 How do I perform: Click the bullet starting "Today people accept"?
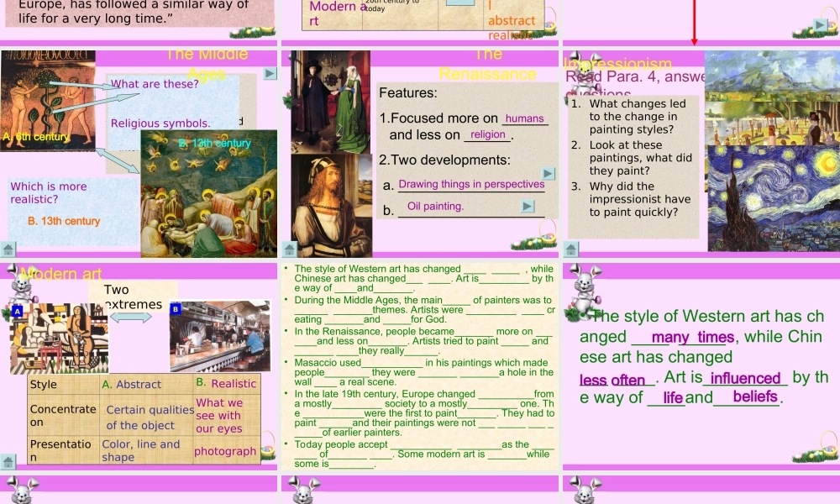pyautogui.click(x=423, y=454)
